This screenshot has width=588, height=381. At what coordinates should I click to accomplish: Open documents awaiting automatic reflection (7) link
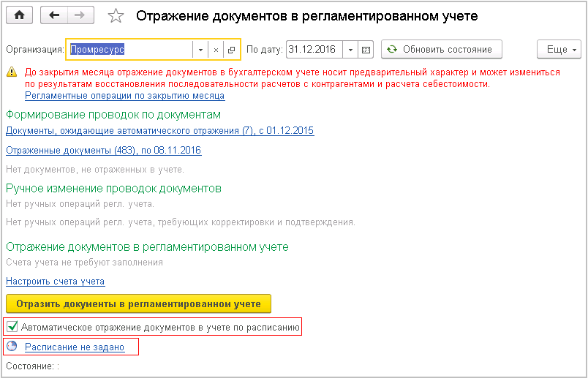pos(159,130)
